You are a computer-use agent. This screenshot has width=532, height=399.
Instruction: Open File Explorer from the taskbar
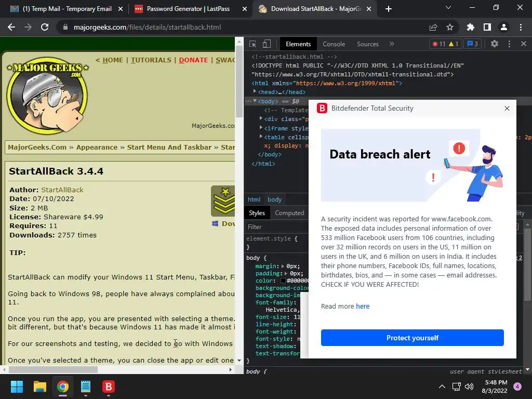click(39, 387)
